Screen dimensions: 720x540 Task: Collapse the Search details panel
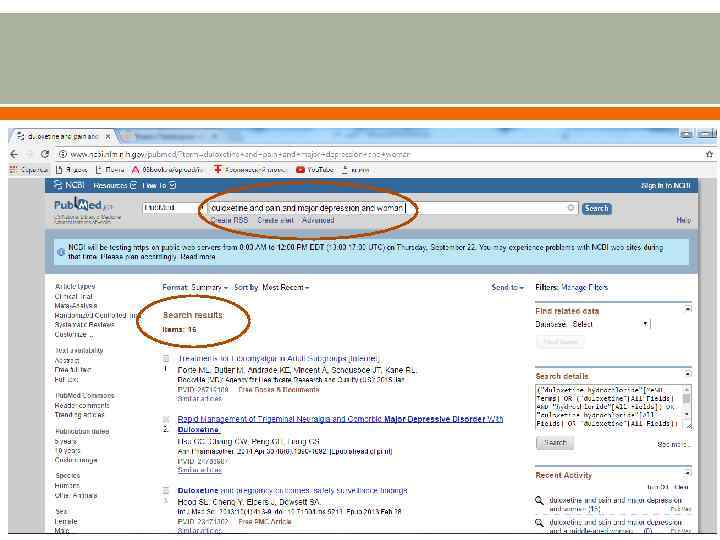[x=688, y=373]
